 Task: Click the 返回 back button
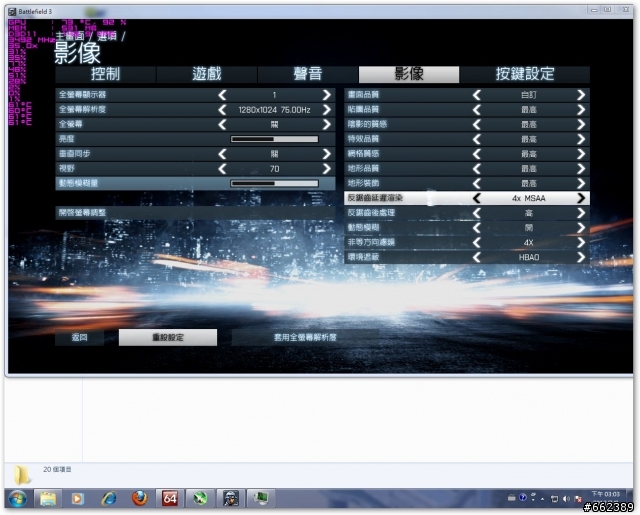click(80, 337)
